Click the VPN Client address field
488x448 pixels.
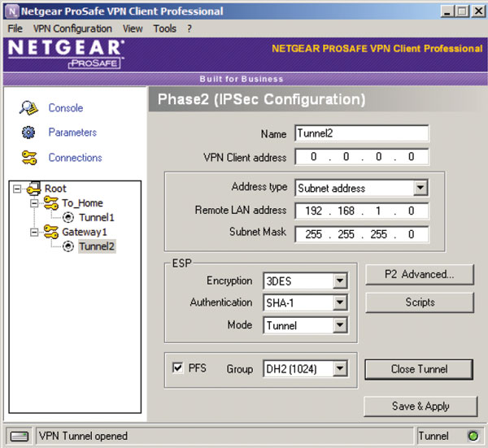(362, 156)
